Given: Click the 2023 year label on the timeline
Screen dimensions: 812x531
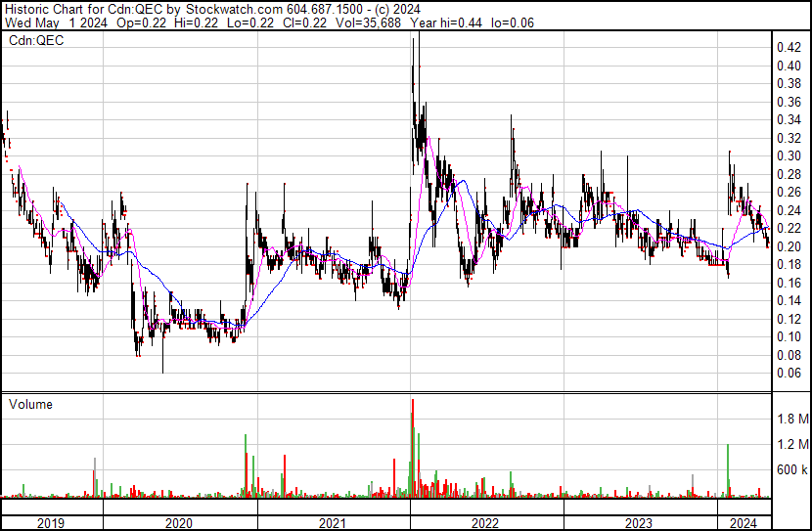Looking at the screenshot, I should click(x=640, y=523).
